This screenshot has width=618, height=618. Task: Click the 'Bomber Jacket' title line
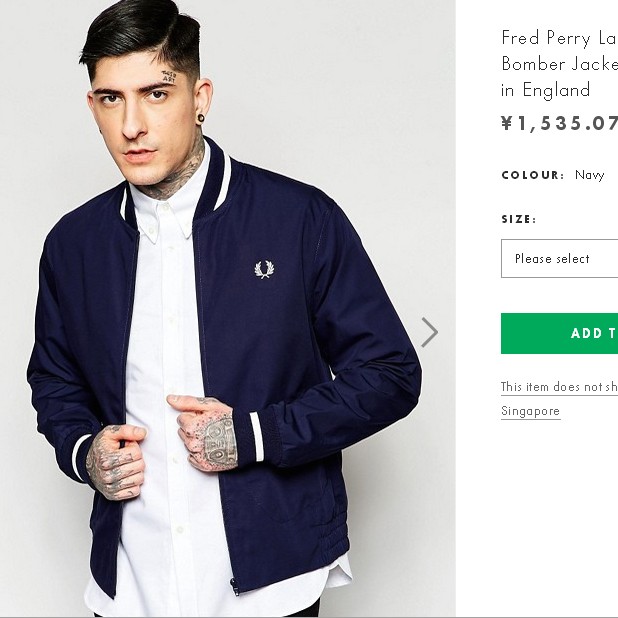point(559,64)
